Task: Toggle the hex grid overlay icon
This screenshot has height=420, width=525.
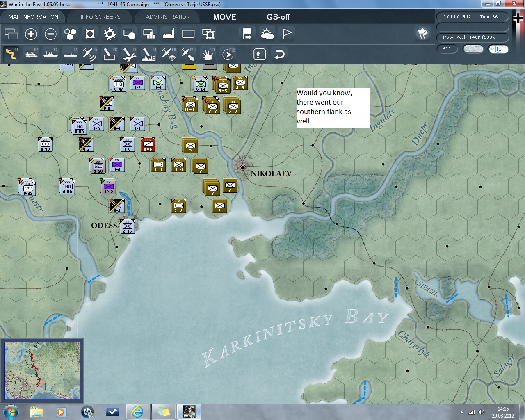Action: (70, 34)
